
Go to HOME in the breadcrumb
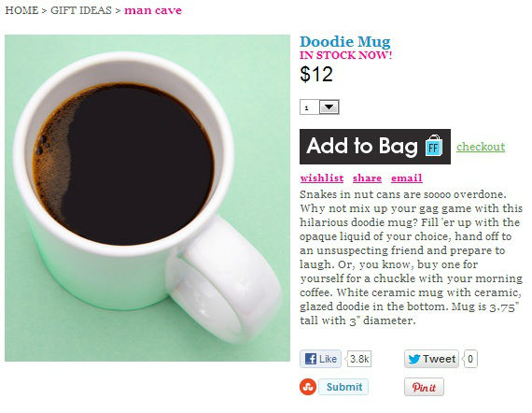(x=21, y=10)
